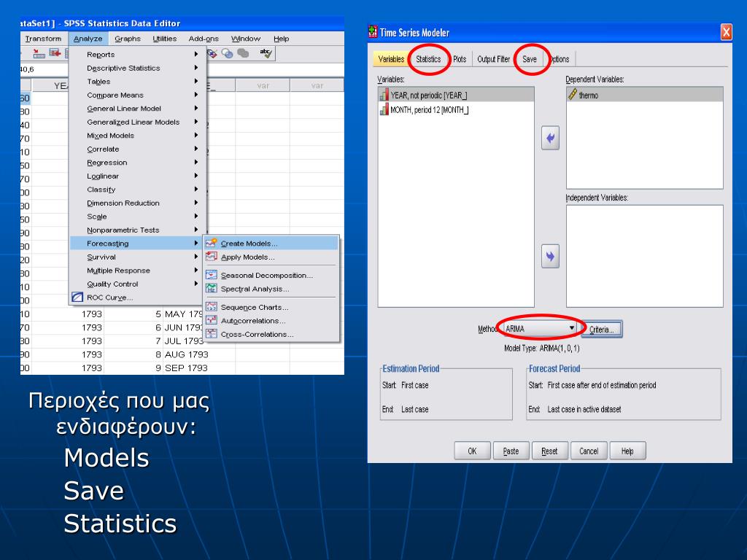Click the Autocorrelations icon
The image size is (747, 560).
pyautogui.click(x=212, y=321)
